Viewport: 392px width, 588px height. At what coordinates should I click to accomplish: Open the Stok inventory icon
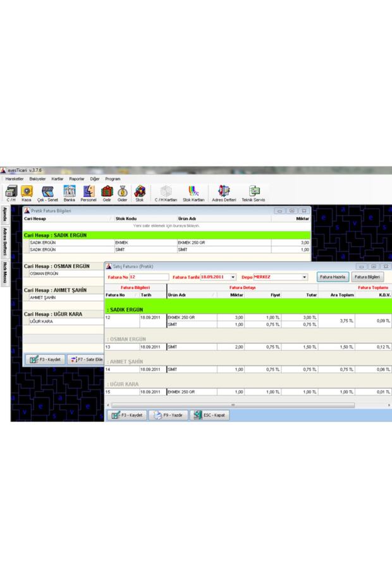pos(139,193)
